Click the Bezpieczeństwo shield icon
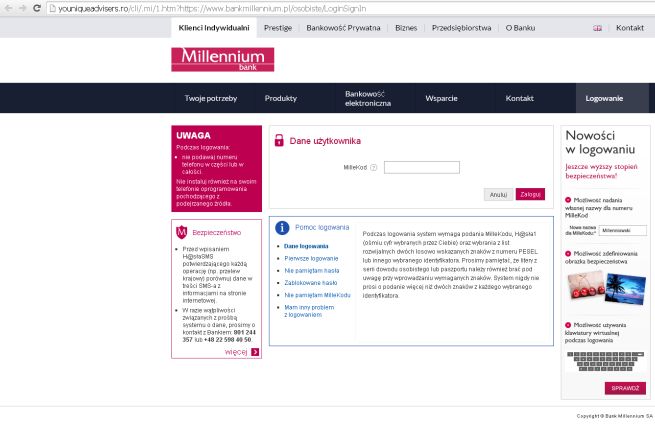This screenshot has width=655, height=424. coord(181,232)
